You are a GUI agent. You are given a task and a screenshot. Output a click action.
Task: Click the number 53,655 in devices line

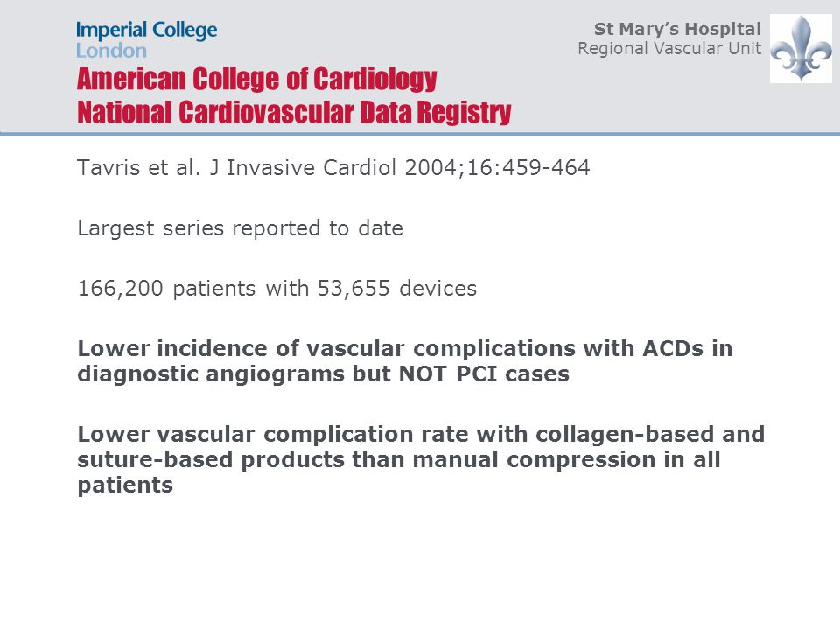pyautogui.click(x=353, y=289)
